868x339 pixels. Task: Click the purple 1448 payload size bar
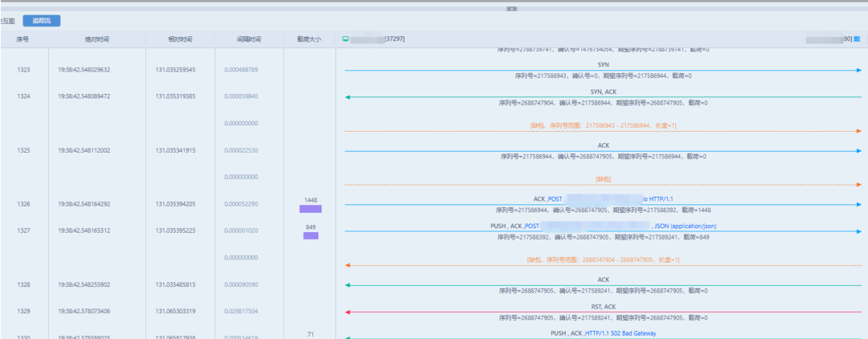[310, 209]
